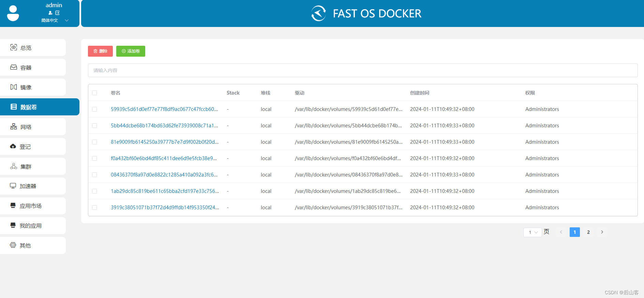Open volume link 08436370f8a97d0e8822c128...
The height and width of the screenshot is (298, 644).
point(164,175)
